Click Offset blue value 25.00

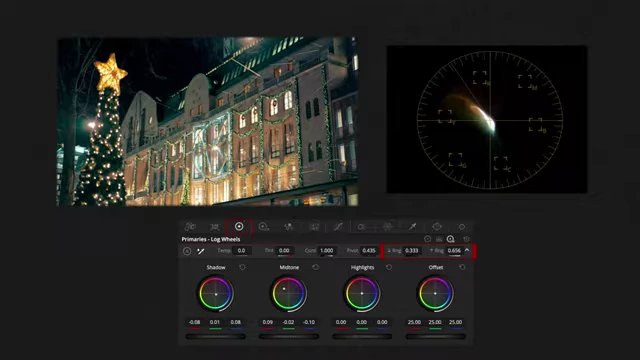click(456, 322)
